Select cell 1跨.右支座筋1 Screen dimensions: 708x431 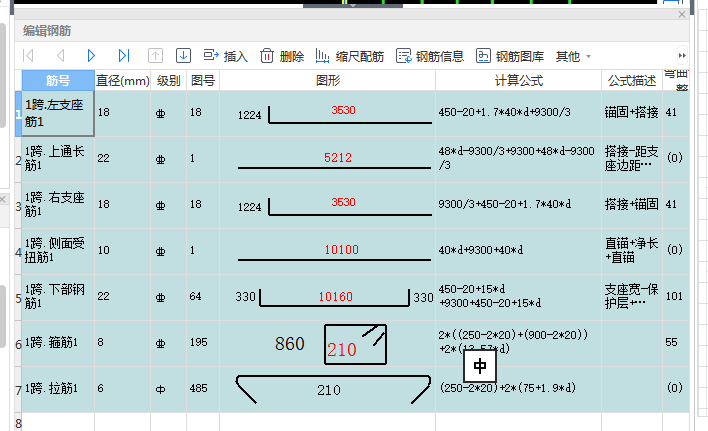click(x=58, y=205)
